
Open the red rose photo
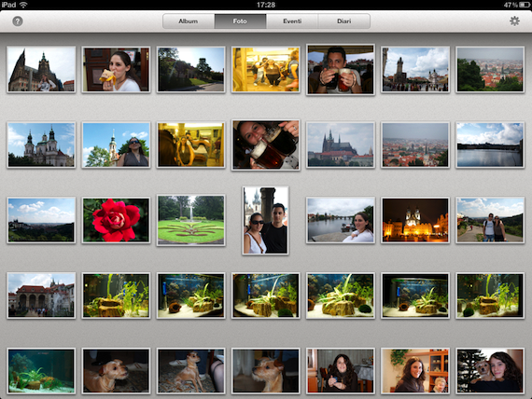point(116,220)
